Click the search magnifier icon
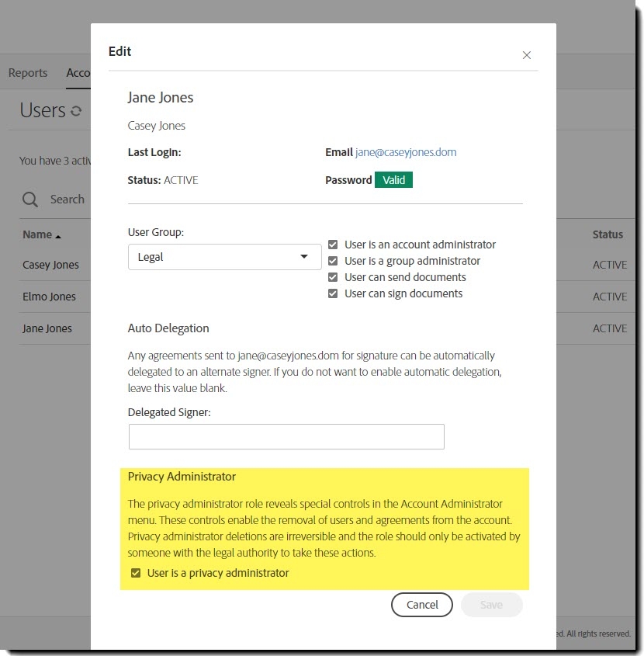644x656 pixels. [30, 200]
